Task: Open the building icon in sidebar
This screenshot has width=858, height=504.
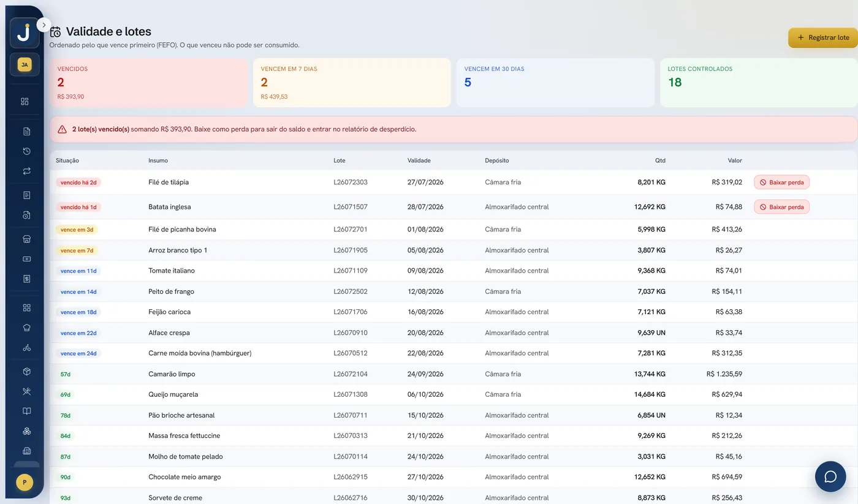Action: (26, 451)
